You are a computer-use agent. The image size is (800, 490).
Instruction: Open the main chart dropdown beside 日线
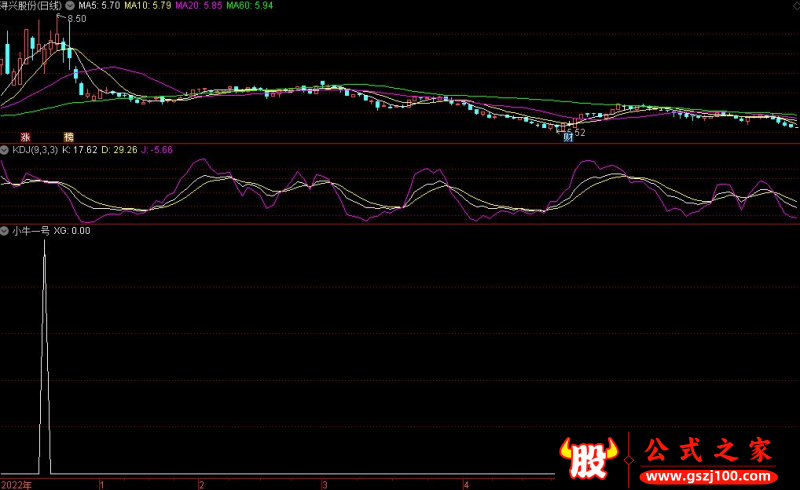[x=69, y=5]
